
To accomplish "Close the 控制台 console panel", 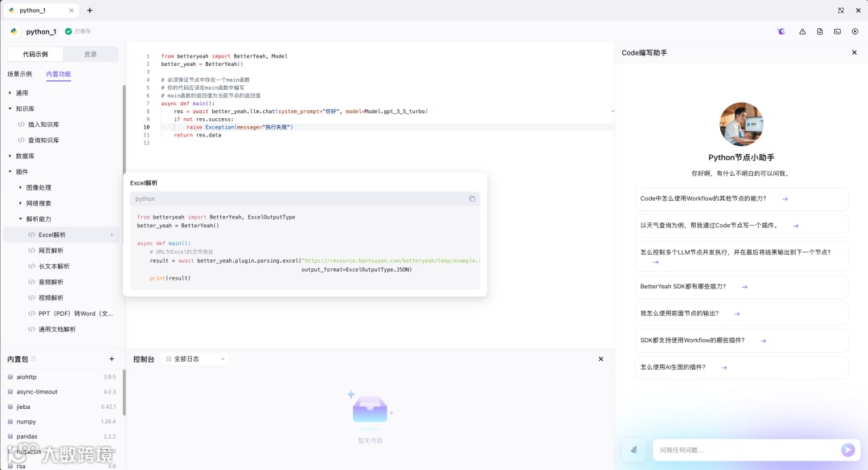I will point(601,359).
